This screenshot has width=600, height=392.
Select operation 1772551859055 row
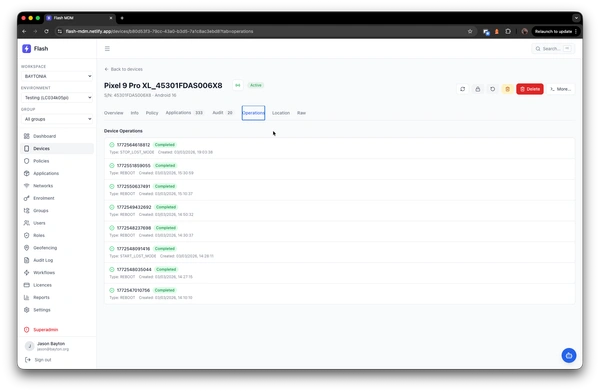tap(339, 169)
